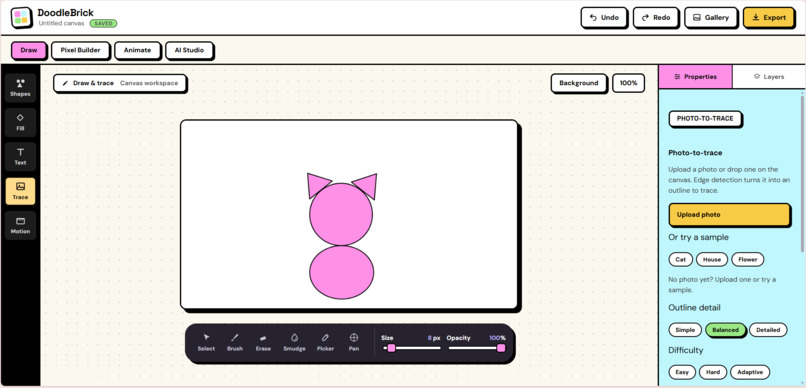Choose the Smudge tool
Image resolution: width=806 pixels, height=388 pixels.
pos(295,342)
